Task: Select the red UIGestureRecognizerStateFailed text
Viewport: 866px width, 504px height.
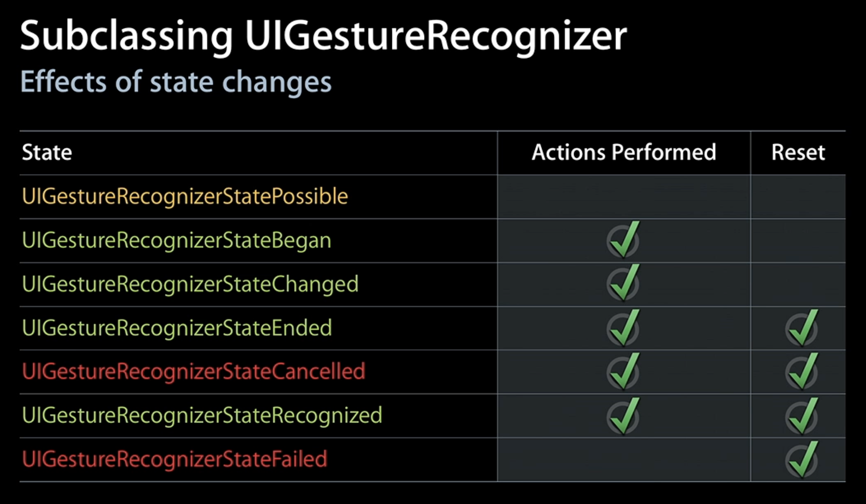Action: (x=175, y=459)
